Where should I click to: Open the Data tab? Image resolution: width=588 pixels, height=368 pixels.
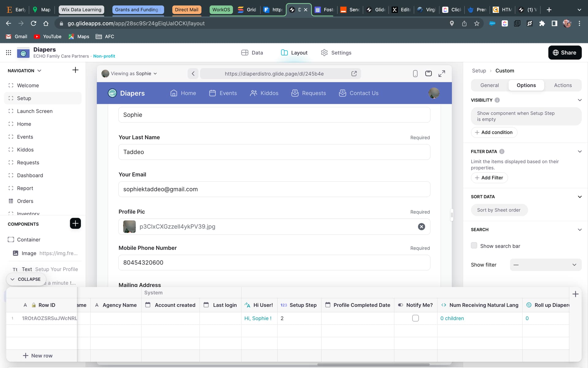pyautogui.click(x=252, y=53)
